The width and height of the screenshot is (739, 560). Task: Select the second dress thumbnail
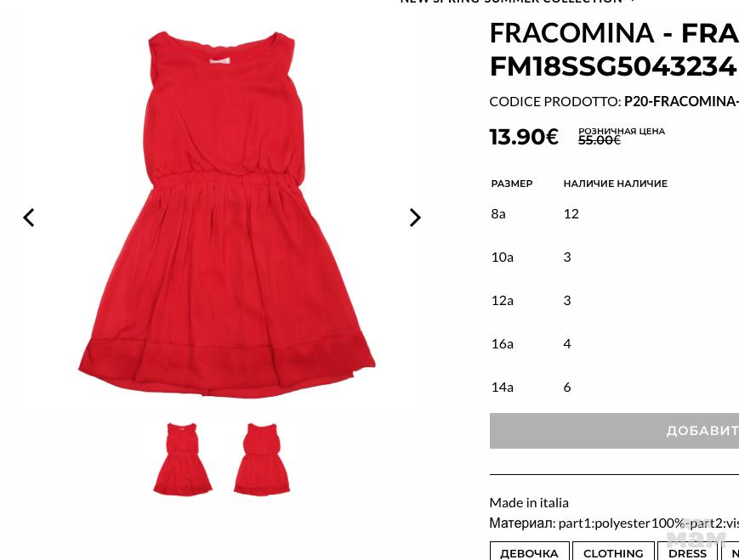tap(262, 459)
